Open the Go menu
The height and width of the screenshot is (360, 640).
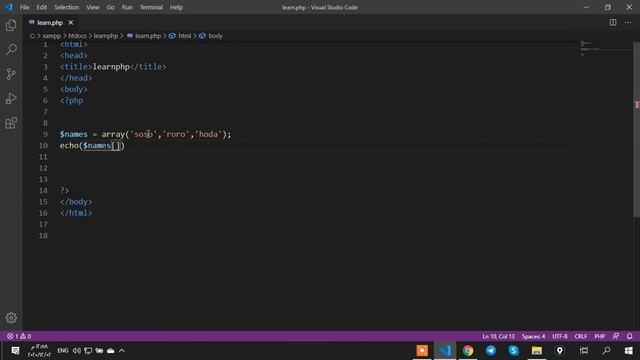click(x=110, y=7)
